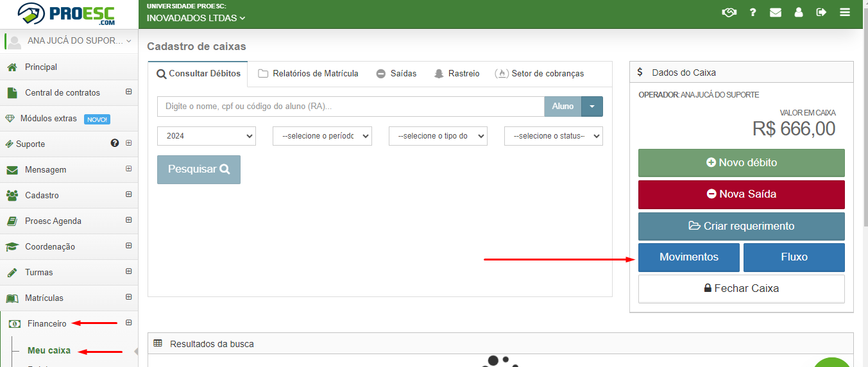Click the PROESC.com logo

[65, 13]
